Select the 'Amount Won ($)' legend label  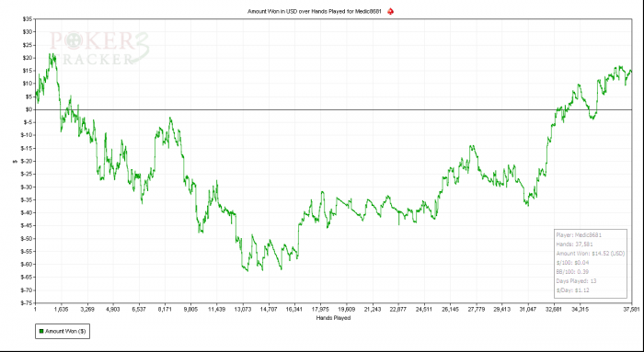65,331
